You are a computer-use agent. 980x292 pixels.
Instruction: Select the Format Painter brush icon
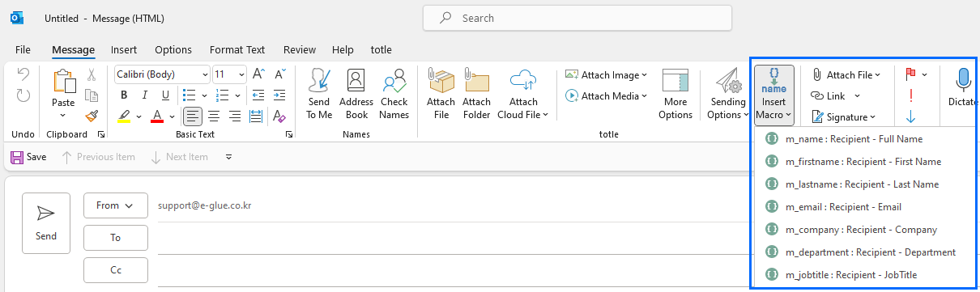click(92, 116)
